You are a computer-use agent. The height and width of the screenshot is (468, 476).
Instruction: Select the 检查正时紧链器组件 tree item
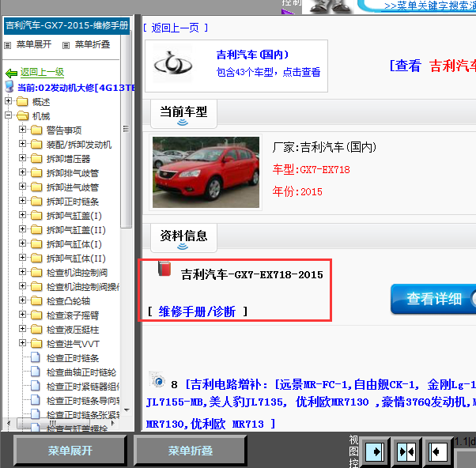click(x=83, y=387)
